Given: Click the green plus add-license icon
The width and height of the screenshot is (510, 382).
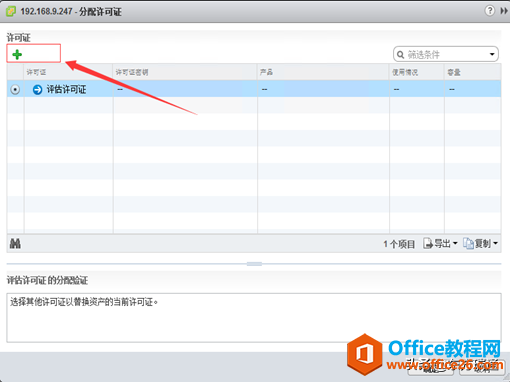Looking at the screenshot, I should point(17,54).
